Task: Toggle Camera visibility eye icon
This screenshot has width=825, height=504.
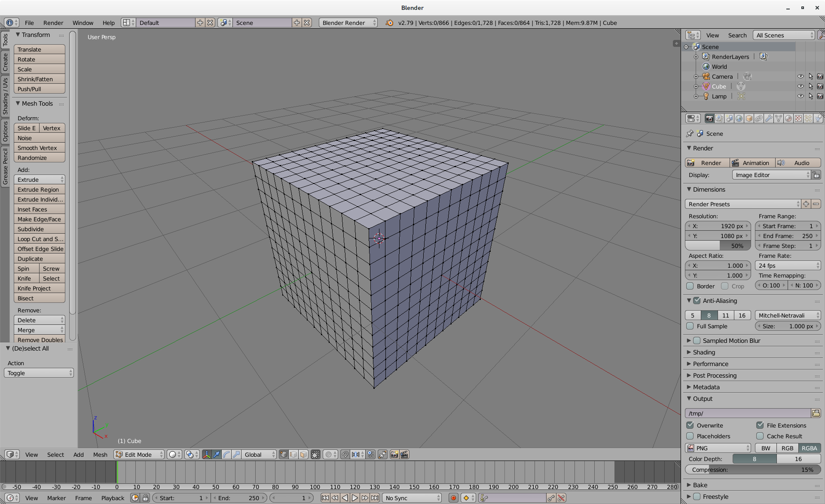Action: tap(801, 76)
